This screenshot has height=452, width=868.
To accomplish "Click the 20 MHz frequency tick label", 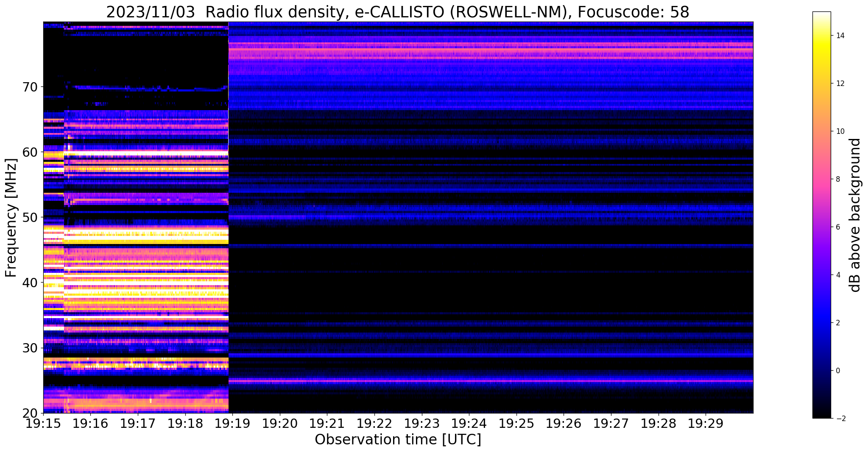I will (x=30, y=413).
